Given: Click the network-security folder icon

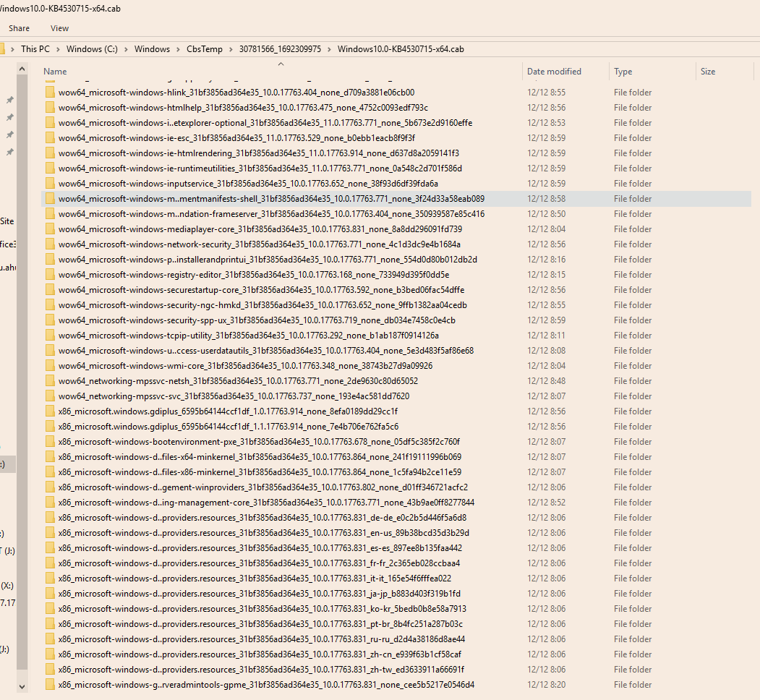Looking at the screenshot, I should click(49, 244).
